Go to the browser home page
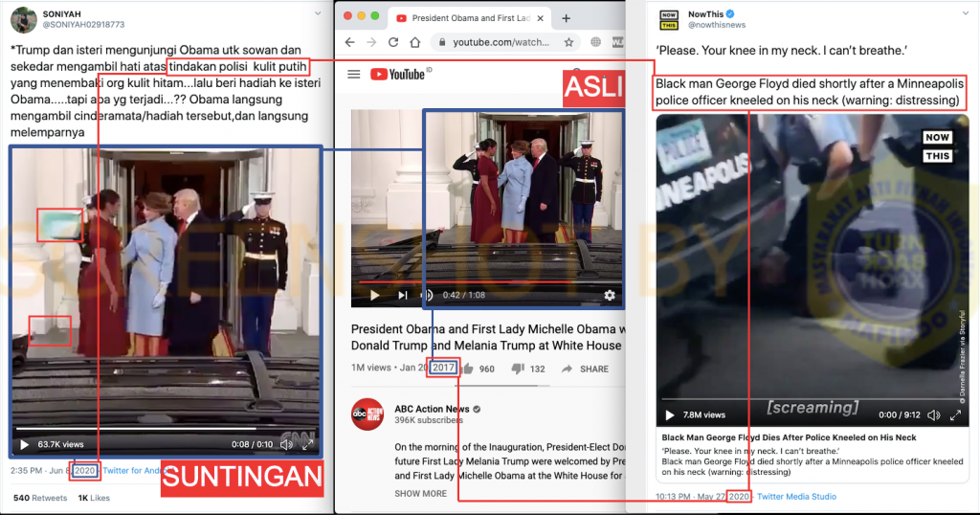The width and height of the screenshot is (980, 515). 415,42
